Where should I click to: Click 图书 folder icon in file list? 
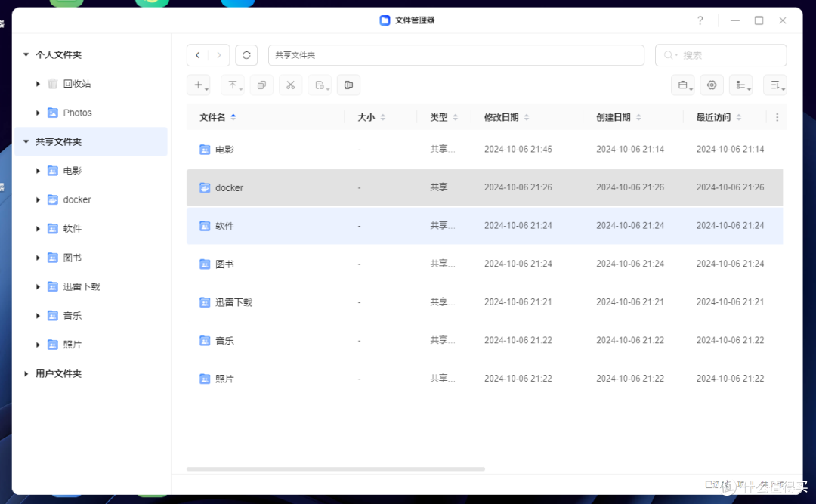(205, 264)
